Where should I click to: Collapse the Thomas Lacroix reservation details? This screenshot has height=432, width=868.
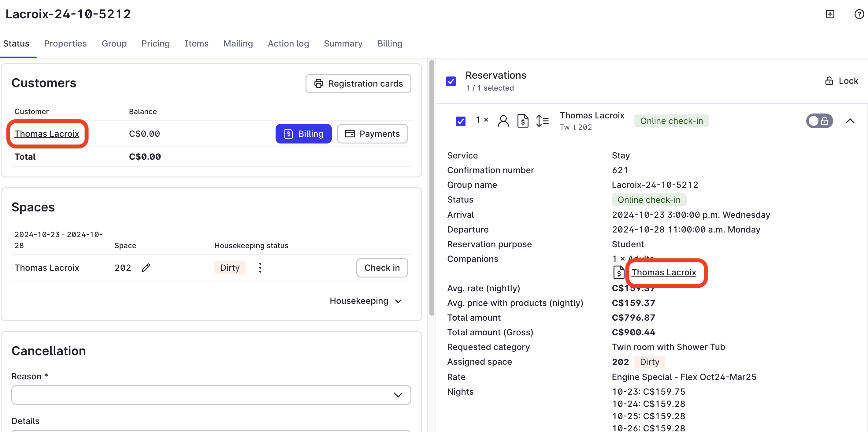(x=850, y=121)
